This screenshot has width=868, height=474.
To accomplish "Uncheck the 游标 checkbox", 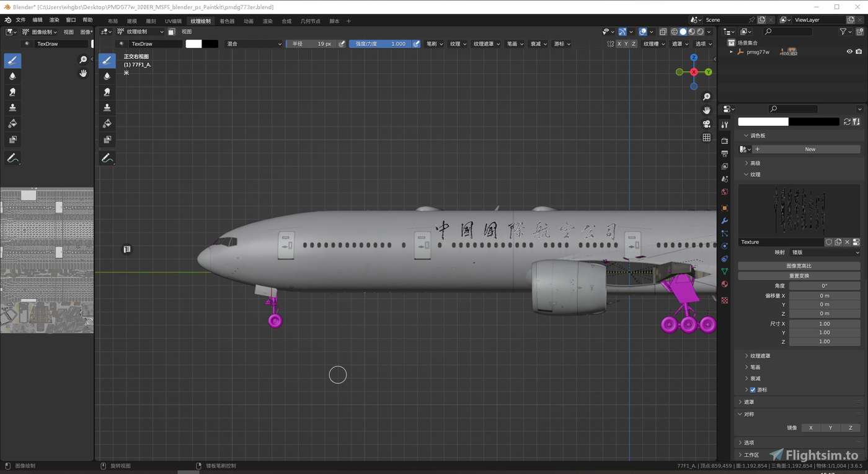I will pyautogui.click(x=752, y=390).
